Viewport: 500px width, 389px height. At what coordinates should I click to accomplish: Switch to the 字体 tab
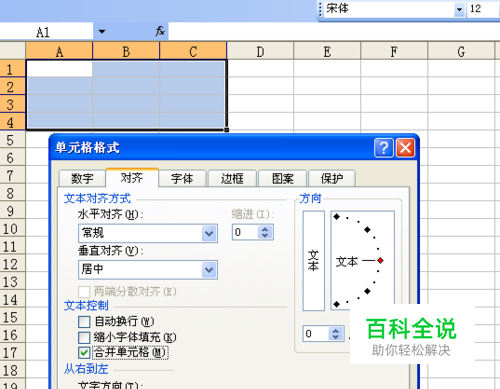[182, 179]
